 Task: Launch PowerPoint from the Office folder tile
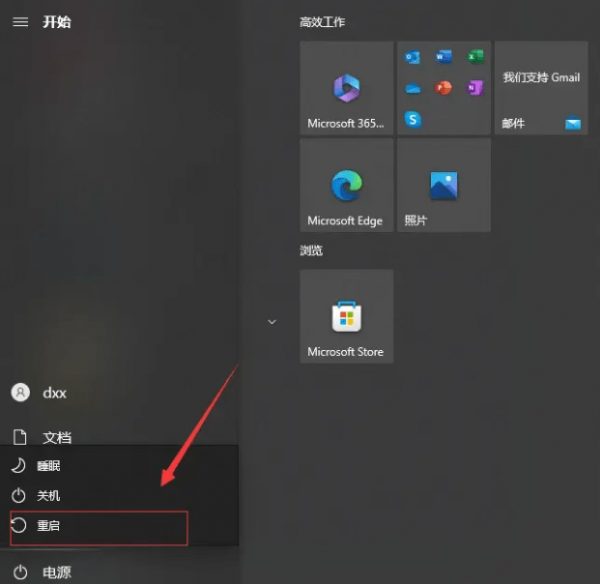(443, 88)
